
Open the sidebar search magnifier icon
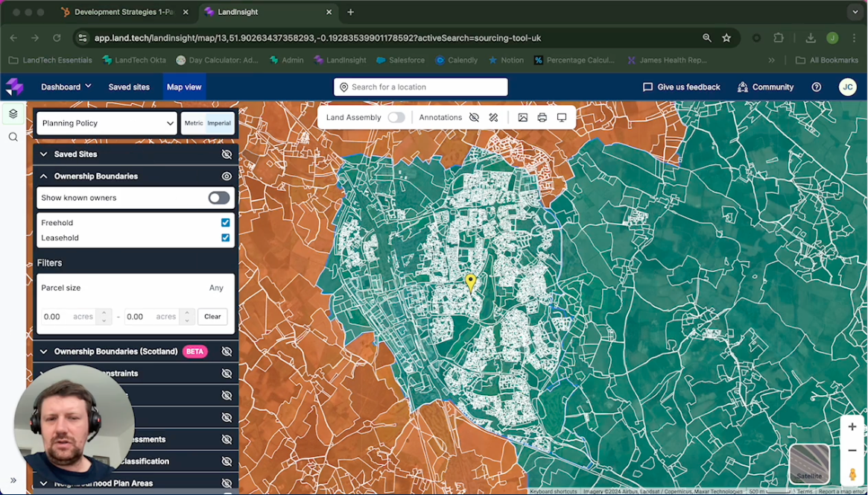pos(13,137)
